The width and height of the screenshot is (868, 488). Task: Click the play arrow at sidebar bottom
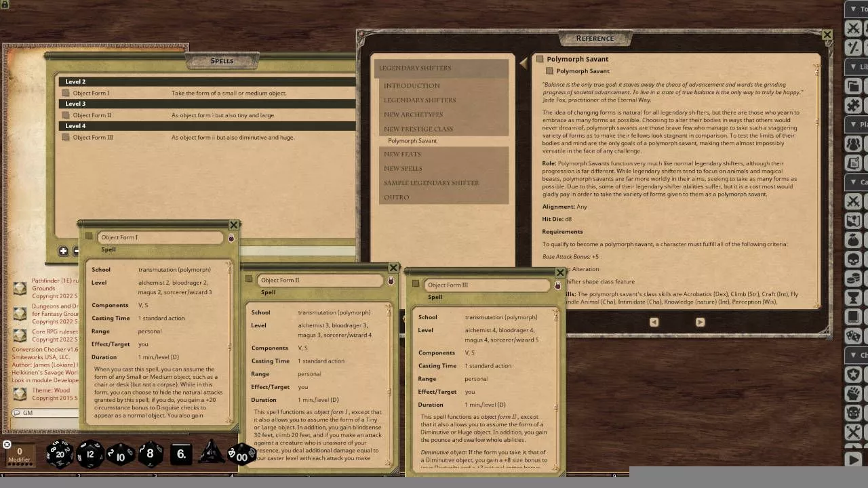point(854,460)
